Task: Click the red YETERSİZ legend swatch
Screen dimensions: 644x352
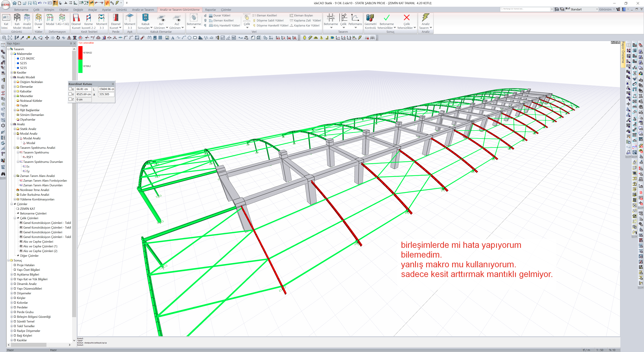Action: point(80,53)
